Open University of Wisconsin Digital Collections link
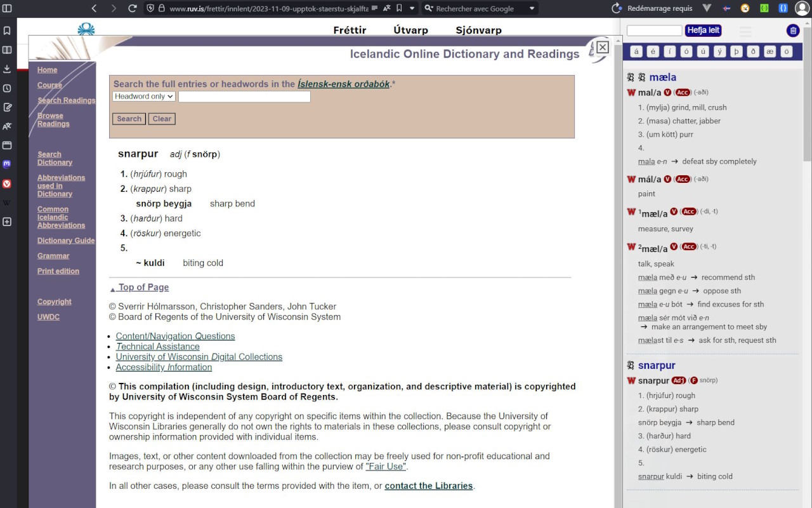 pyautogui.click(x=199, y=357)
